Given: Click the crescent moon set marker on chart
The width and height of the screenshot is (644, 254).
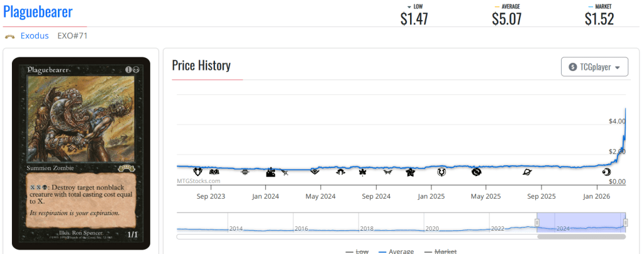Looking at the screenshot, I should tap(606, 172).
